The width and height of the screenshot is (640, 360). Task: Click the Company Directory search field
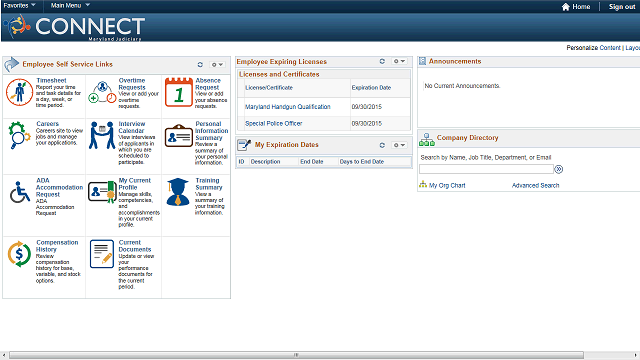(486, 169)
